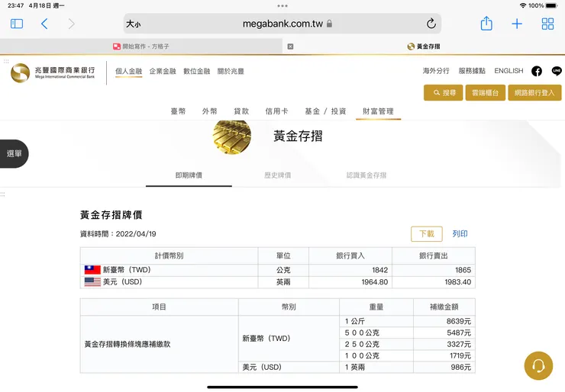The image size is (565, 392).
Task: Open 信用卡 menu
Action: point(276,111)
